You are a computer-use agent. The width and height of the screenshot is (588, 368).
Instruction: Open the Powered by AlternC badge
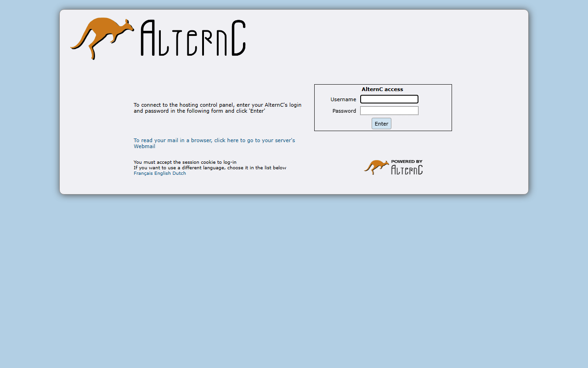click(393, 167)
